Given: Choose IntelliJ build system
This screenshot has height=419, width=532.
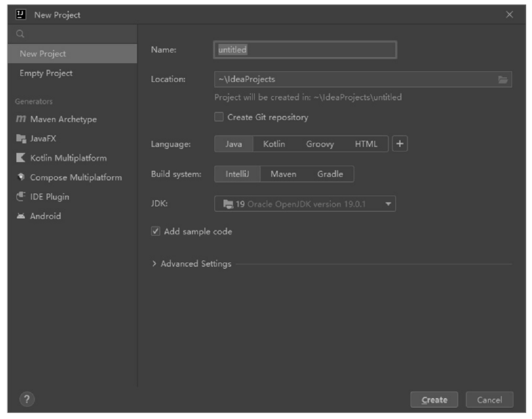Looking at the screenshot, I should click(x=238, y=174).
